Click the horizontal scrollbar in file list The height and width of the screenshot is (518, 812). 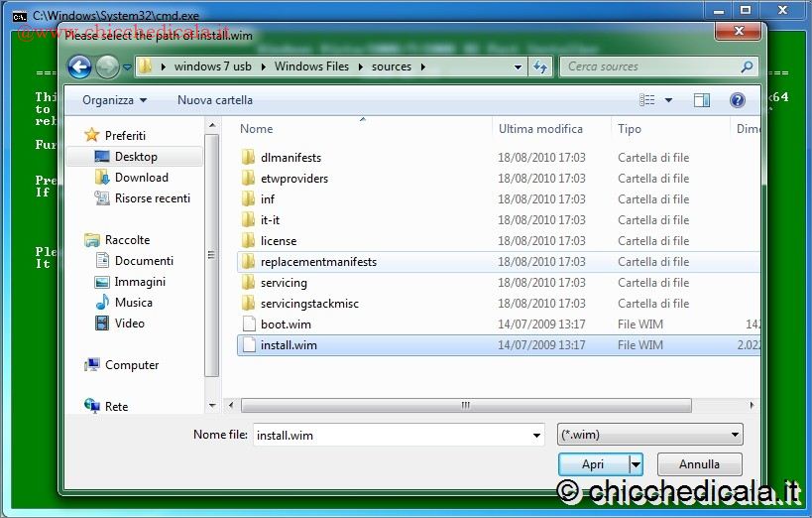[x=466, y=405]
